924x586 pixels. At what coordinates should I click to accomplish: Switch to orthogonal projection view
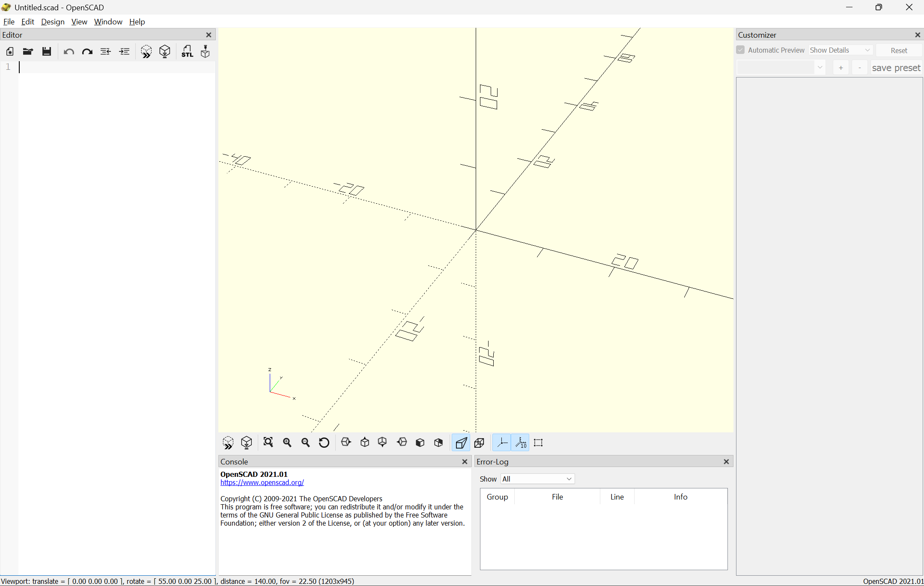[479, 442]
